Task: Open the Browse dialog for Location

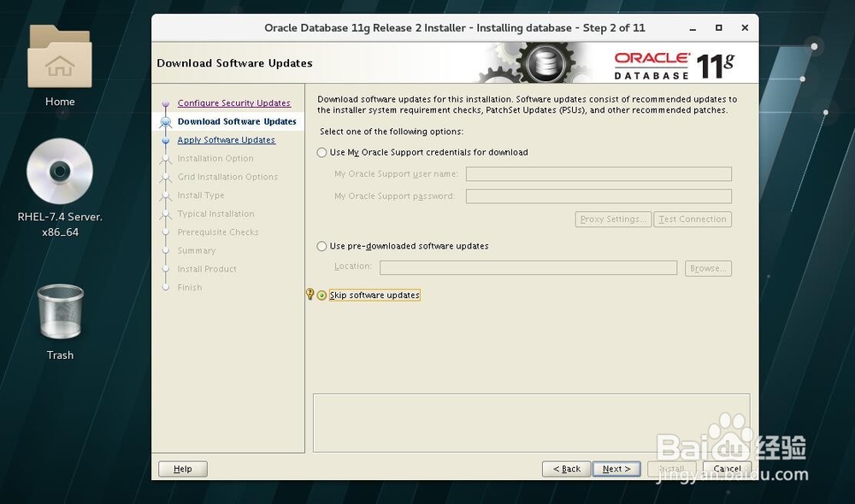Action: [x=708, y=267]
